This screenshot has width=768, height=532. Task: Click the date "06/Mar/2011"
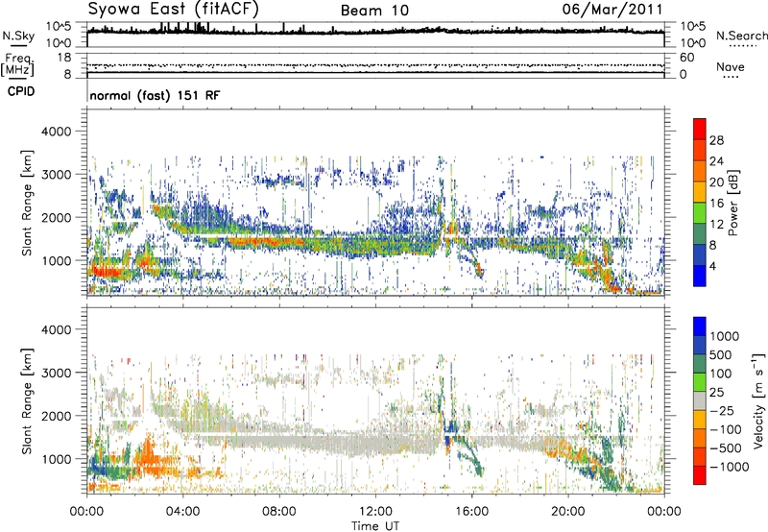click(x=612, y=10)
